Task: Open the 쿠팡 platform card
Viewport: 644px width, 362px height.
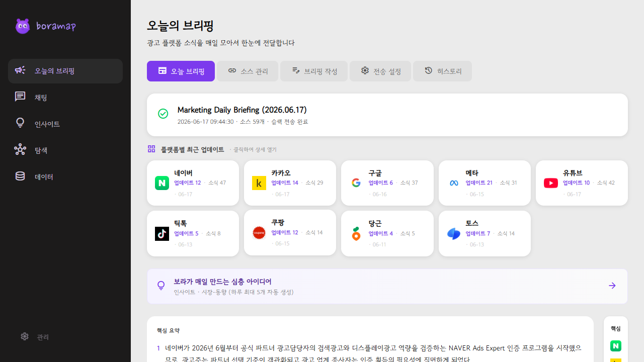Action: tap(290, 233)
